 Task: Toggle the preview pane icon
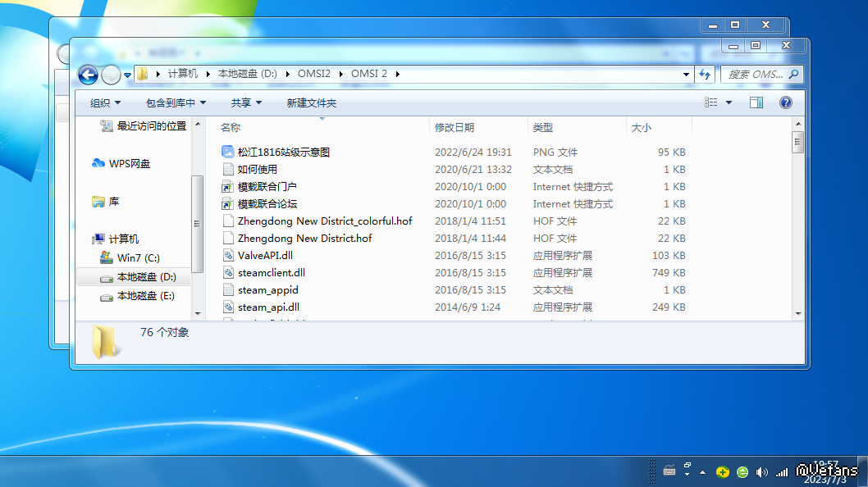pyautogui.click(x=756, y=102)
